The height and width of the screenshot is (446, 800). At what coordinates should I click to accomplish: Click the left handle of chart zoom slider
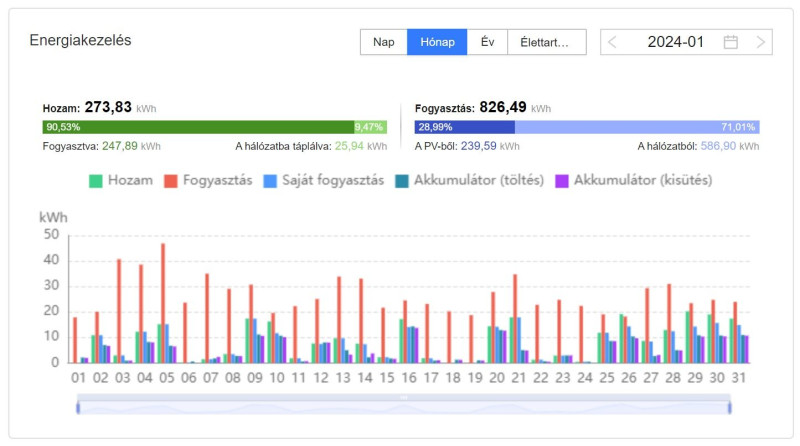click(x=78, y=406)
